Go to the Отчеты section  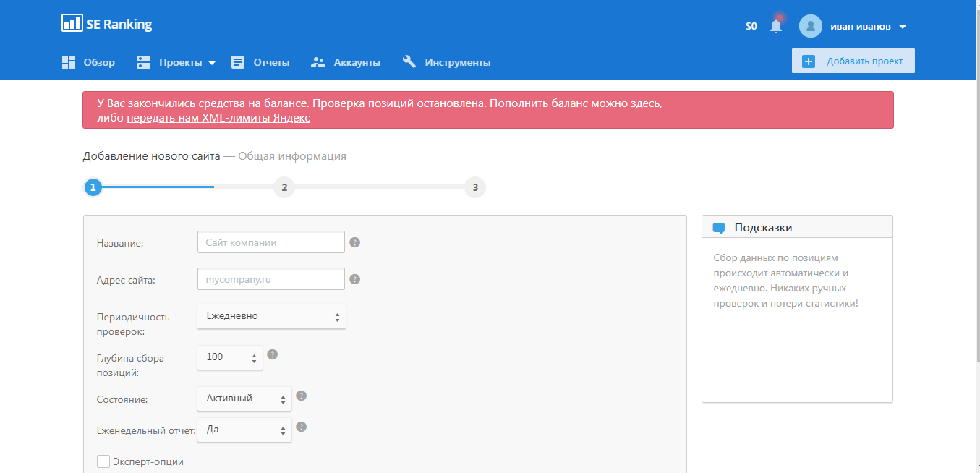pos(260,62)
